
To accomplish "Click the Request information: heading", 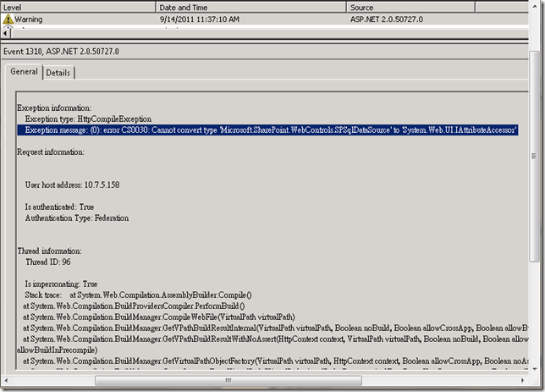I will (51, 152).
